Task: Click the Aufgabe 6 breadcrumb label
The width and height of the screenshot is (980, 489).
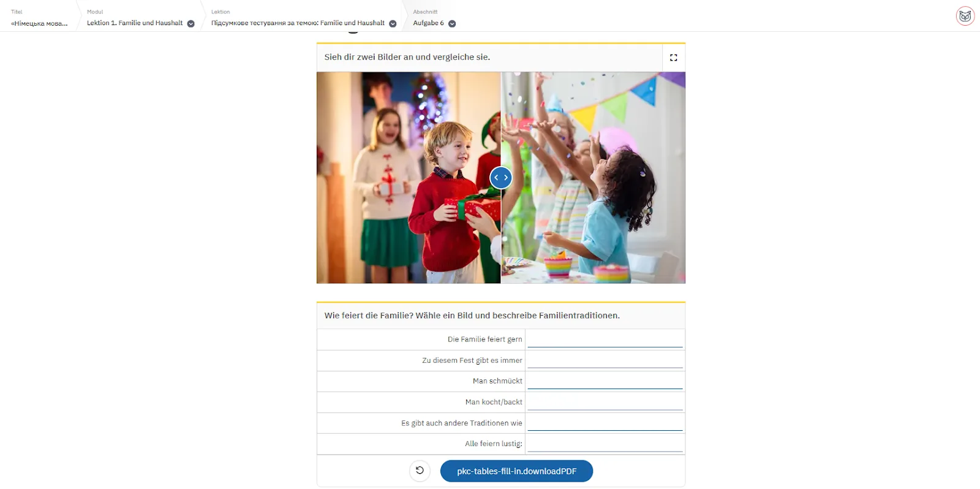Action: coord(428,23)
